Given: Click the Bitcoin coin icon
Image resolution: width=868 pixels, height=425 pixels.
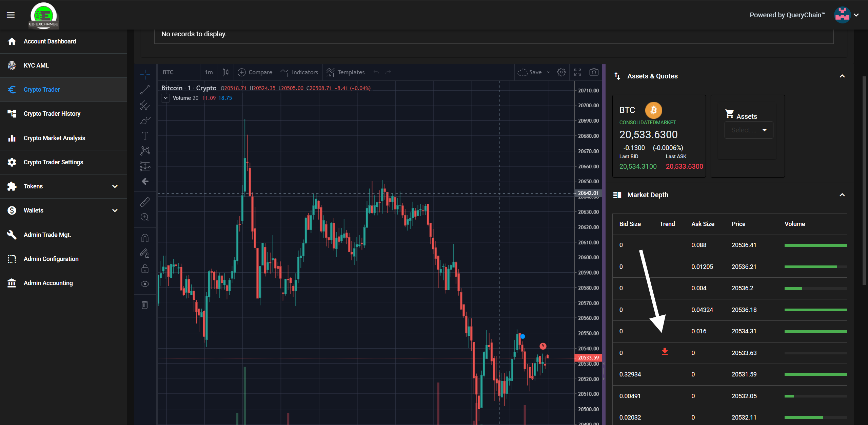Looking at the screenshot, I should [x=653, y=110].
